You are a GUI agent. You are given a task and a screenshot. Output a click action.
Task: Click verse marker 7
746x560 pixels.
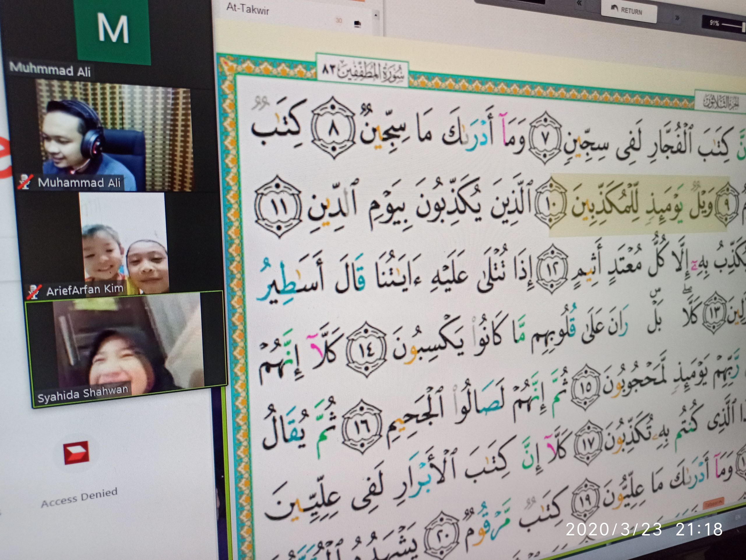click(545, 138)
